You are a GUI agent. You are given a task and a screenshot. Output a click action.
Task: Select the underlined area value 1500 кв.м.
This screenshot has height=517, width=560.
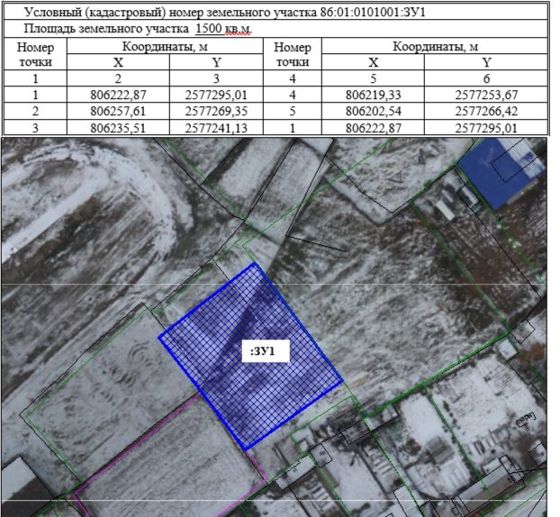224,29
